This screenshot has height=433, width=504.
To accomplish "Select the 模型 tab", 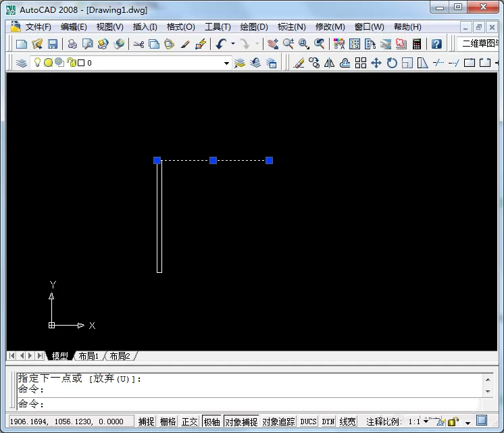I will (x=59, y=356).
